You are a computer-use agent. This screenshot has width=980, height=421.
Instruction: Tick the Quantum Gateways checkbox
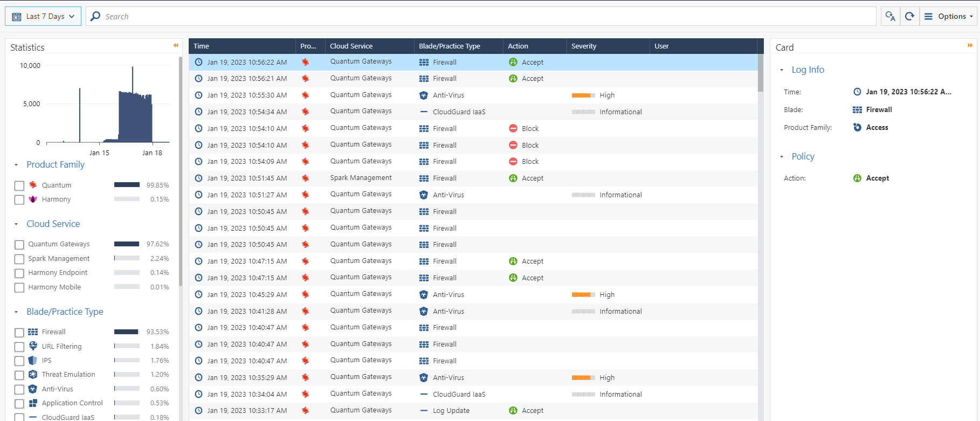coord(19,245)
